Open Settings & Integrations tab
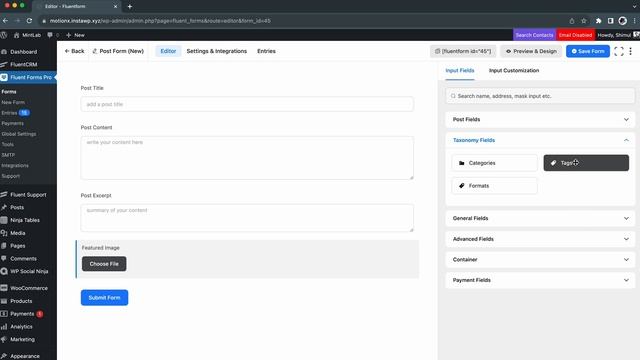 [217, 51]
